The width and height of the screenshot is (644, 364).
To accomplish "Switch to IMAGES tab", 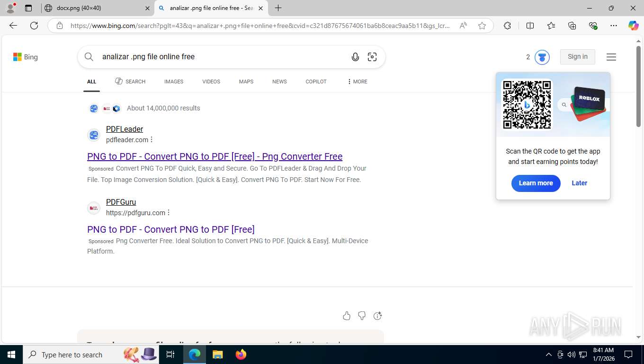I will (174, 82).
